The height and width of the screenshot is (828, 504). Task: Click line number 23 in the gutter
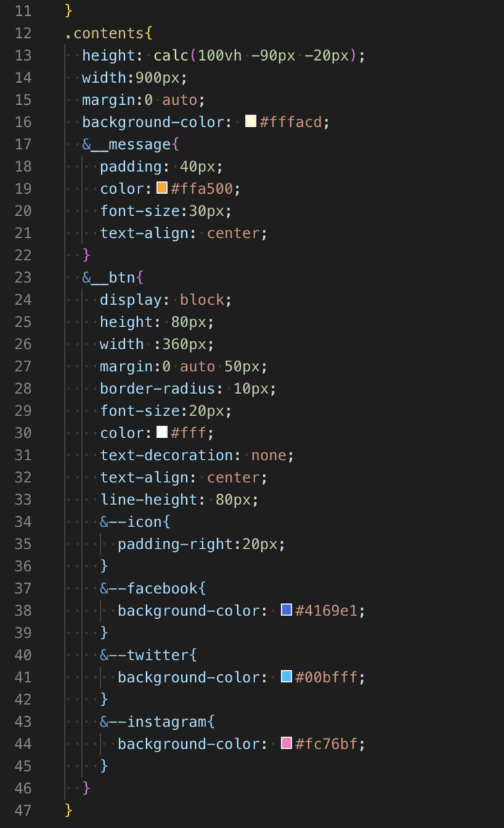[23, 277]
